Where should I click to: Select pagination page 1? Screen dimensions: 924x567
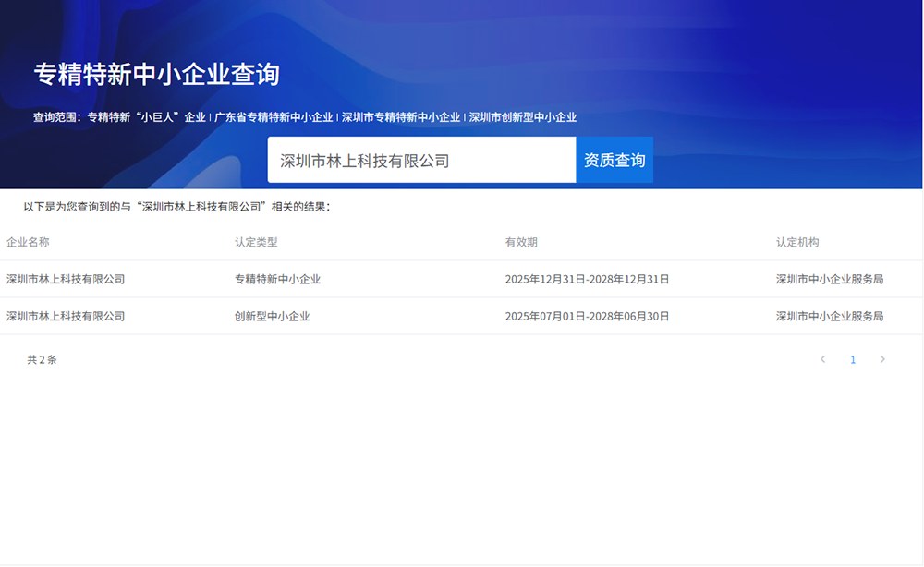(853, 360)
